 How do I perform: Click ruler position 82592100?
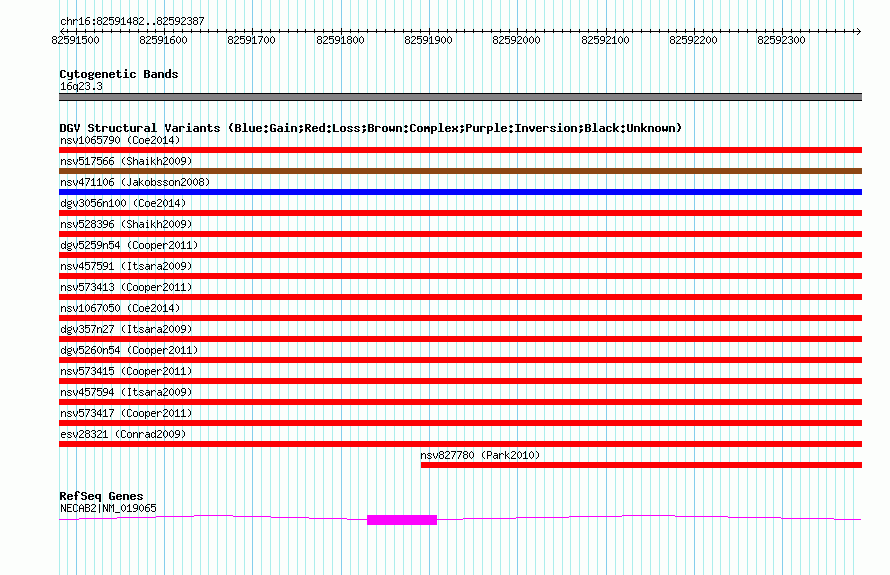pyautogui.click(x=605, y=40)
